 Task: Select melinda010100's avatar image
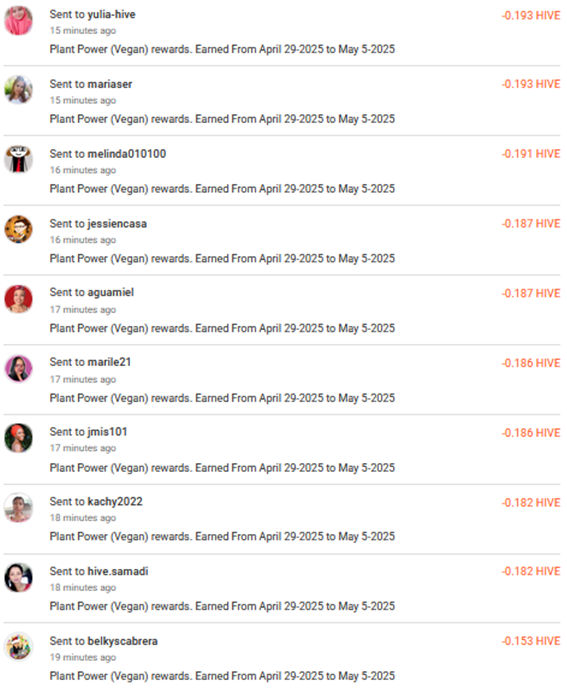[19, 159]
